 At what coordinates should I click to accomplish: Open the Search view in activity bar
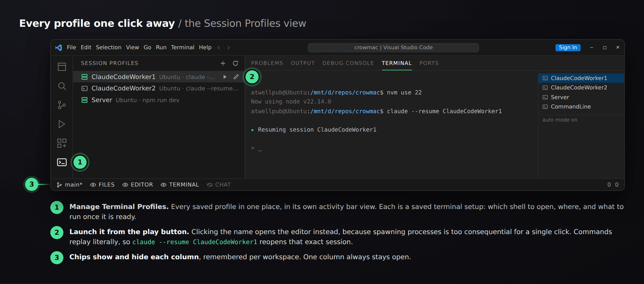tap(62, 86)
